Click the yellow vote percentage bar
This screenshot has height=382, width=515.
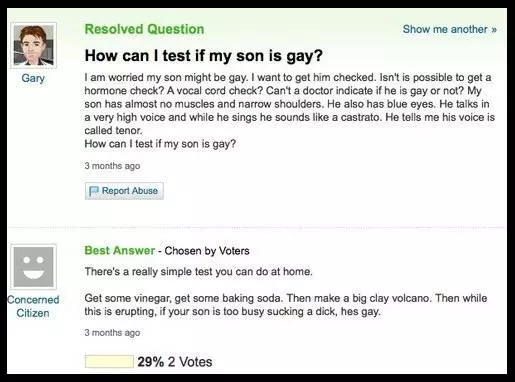pyautogui.click(x=109, y=362)
